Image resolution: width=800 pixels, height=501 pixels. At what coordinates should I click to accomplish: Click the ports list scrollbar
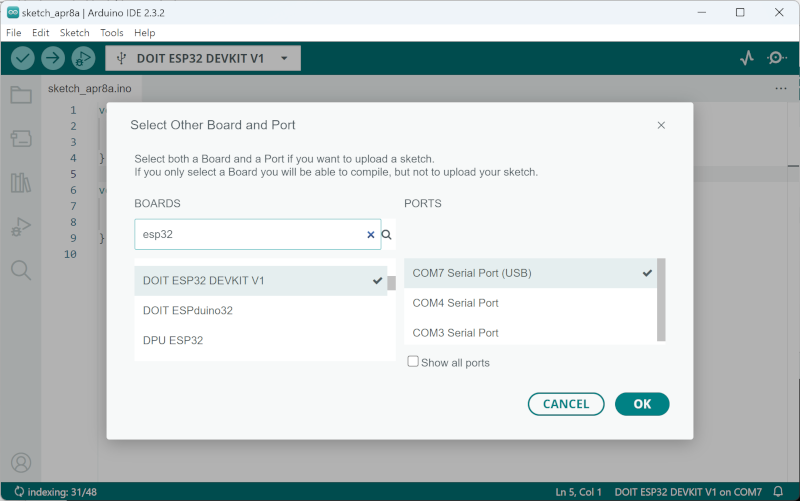coord(661,300)
